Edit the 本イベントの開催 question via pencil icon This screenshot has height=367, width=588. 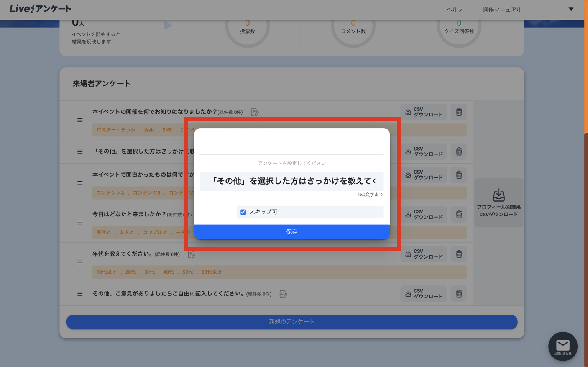[x=255, y=112]
